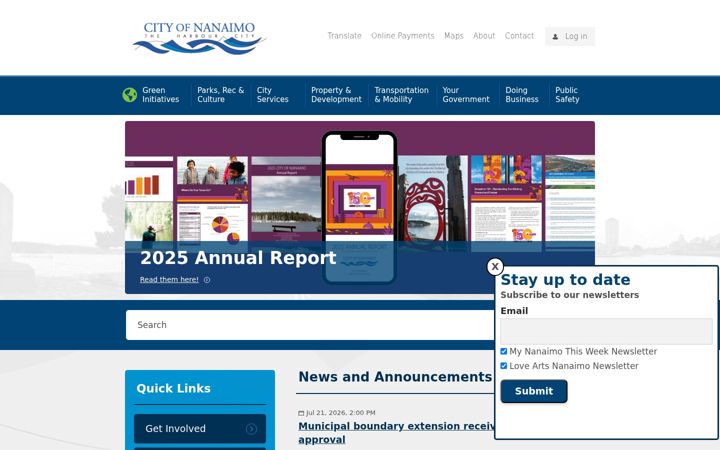
Task: Click the newsletter Email input field
Action: point(606,332)
